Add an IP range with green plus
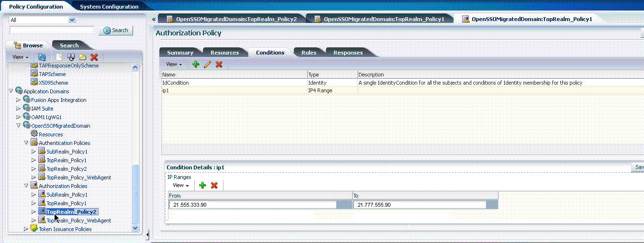644x243 pixels. (x=202, y=185)
